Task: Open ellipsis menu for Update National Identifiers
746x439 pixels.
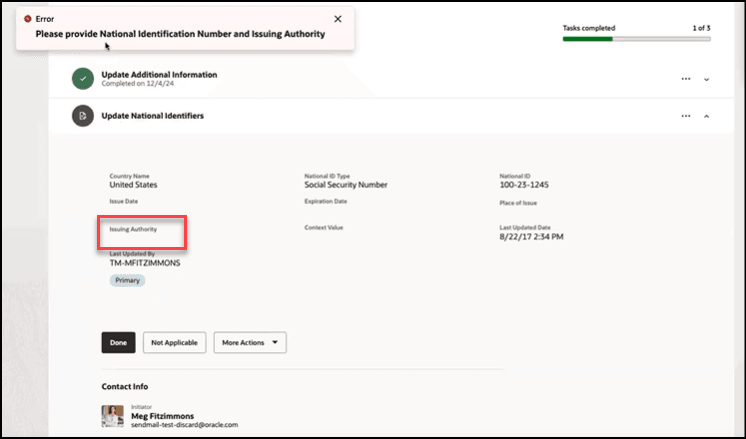Action: (686, 116)
